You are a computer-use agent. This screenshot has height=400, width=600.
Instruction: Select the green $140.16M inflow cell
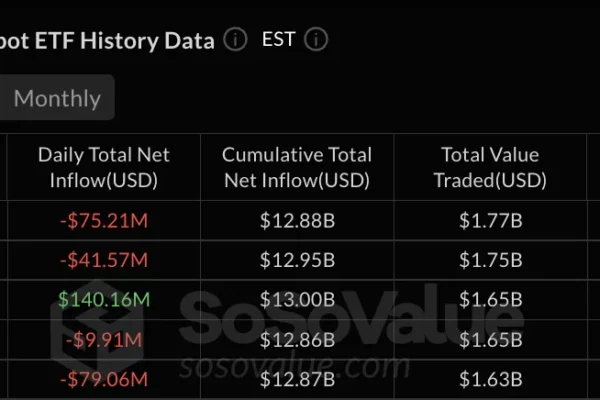tap(104, 300)
